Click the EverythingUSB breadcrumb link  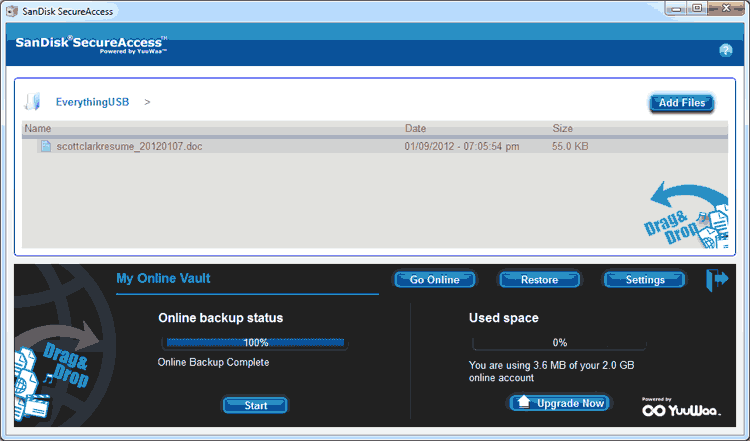click(92, 102)
